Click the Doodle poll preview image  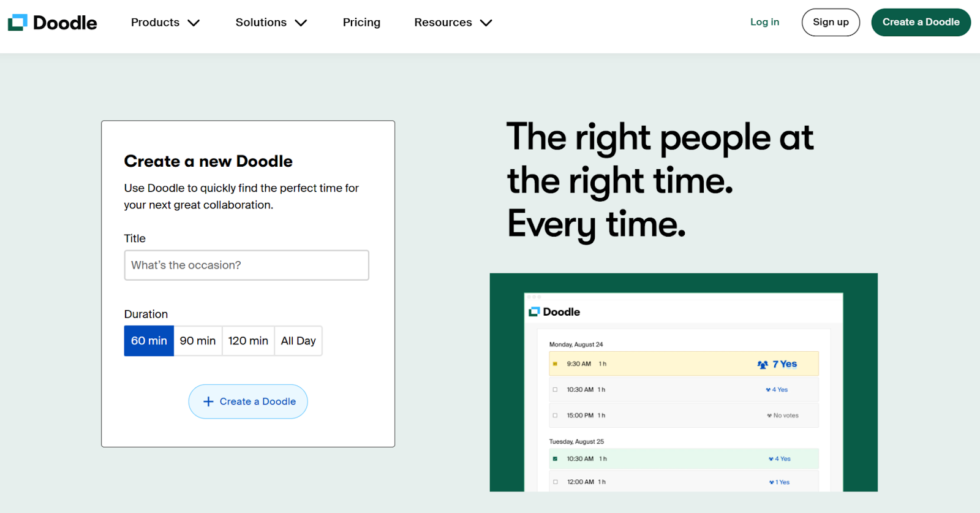point(684,382)
